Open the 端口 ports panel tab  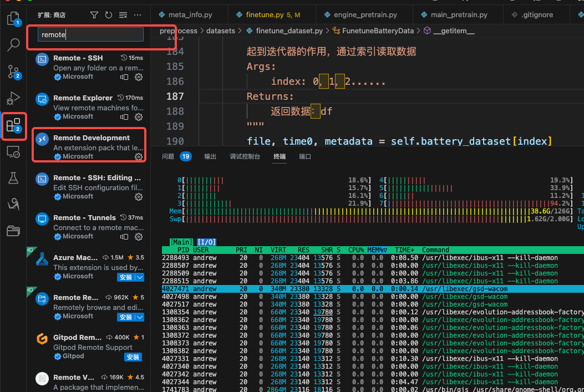point(305,156)
